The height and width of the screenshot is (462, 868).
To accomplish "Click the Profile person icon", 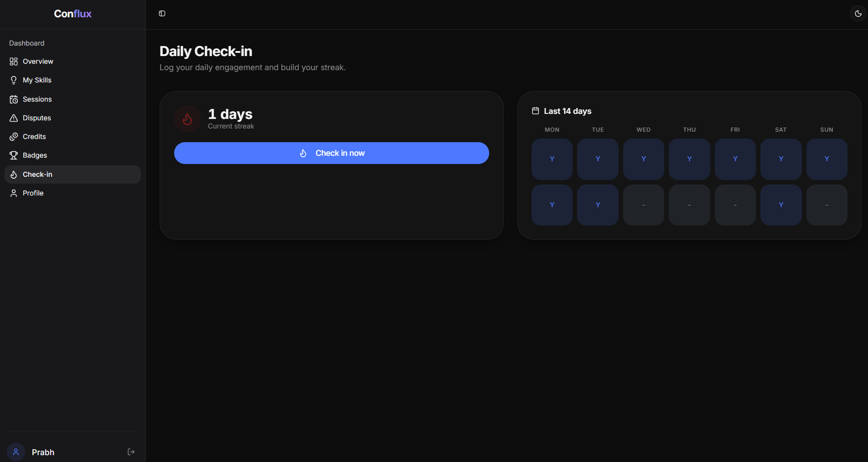I will tap(14, 193).
